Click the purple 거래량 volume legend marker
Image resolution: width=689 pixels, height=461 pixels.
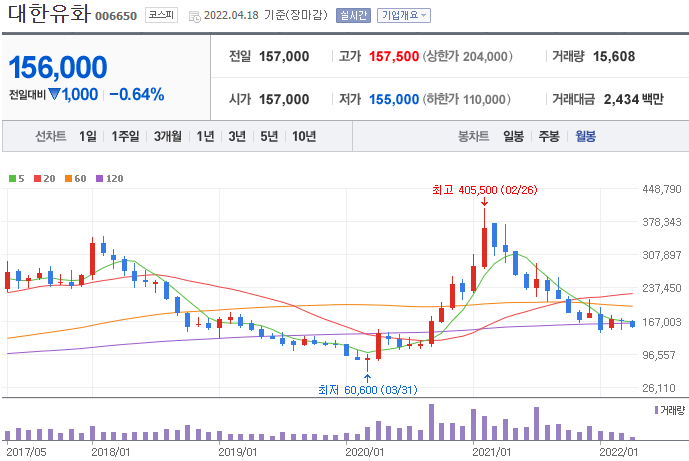pyautogui.click(x=656, y=410)
